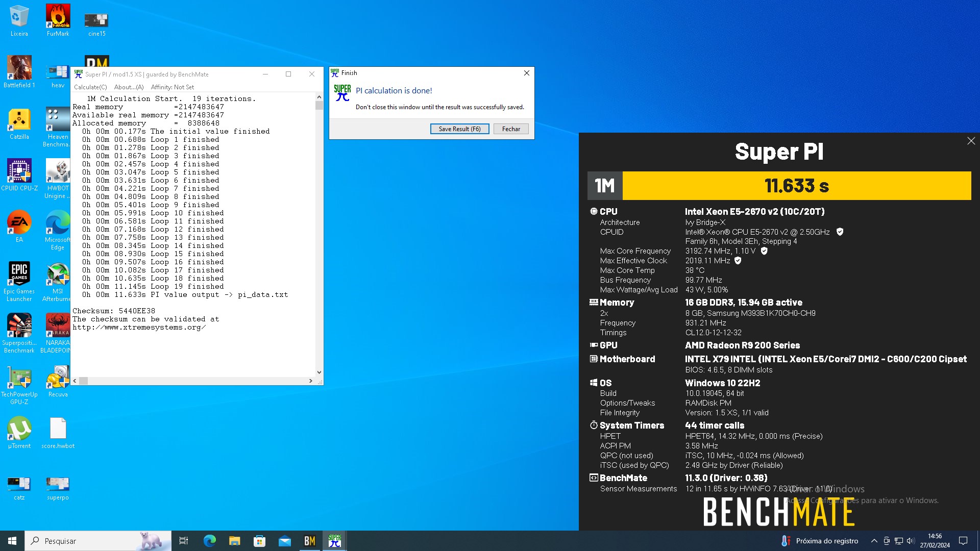Open File Explorer from the taskbar
Screen dimensions: 980x551
tap(234, 541)
